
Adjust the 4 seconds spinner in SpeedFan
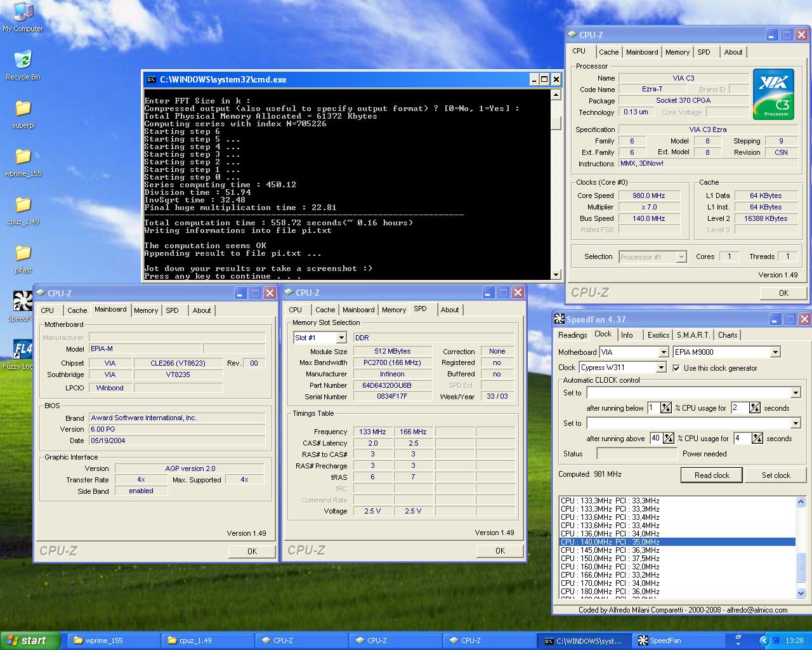pyautogui.click(x=757, y=438)
